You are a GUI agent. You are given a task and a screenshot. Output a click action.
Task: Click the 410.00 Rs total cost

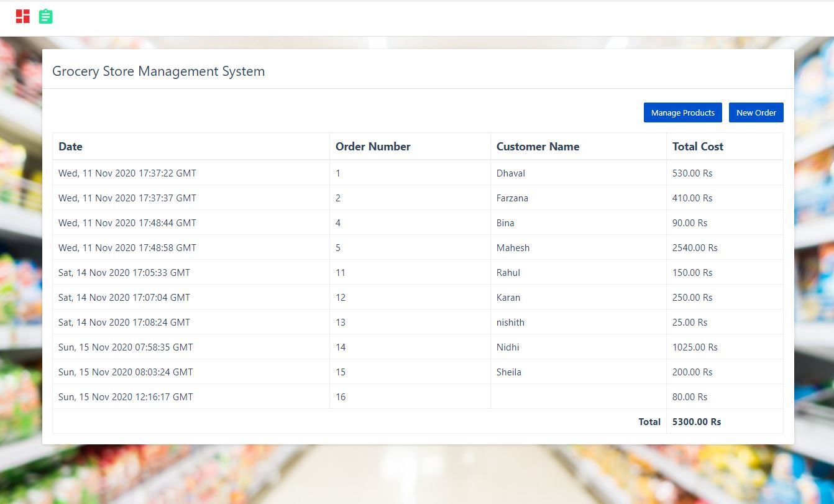pos(692,198)
